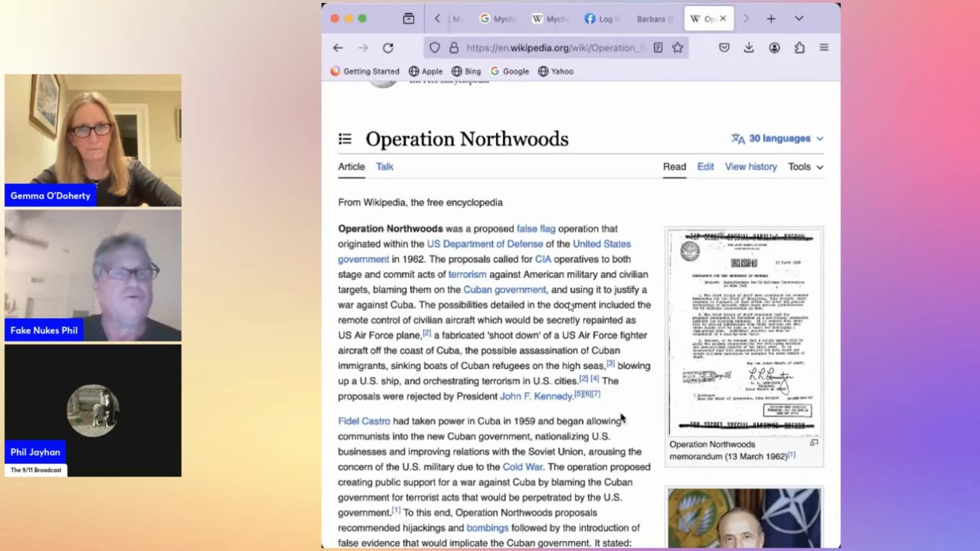
Task: Open the Downloads panel
Action: coord(749,47)
